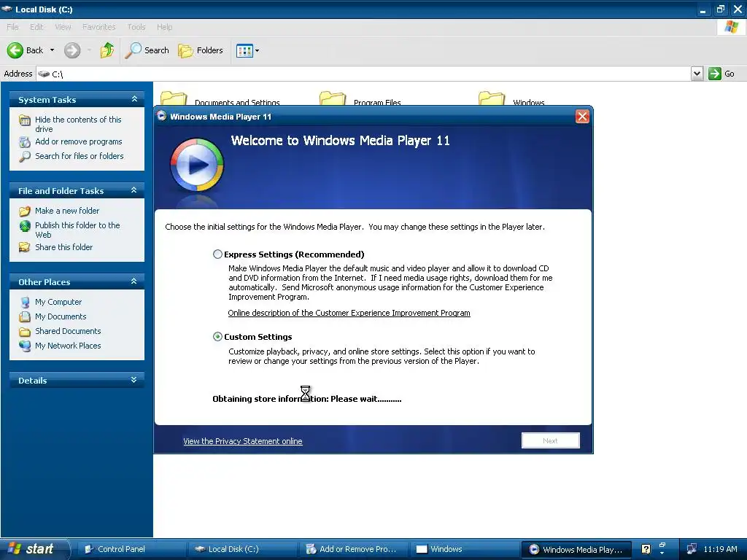Click the 11:19 AM system clock
747x560 pixels.
click(x=720, y=549)
